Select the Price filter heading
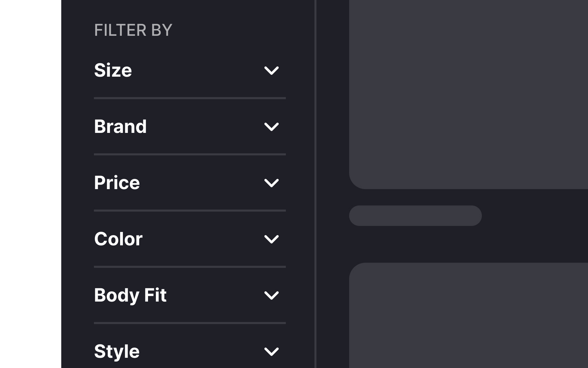This screenshot has height=368, width=588. coord(117,183)
